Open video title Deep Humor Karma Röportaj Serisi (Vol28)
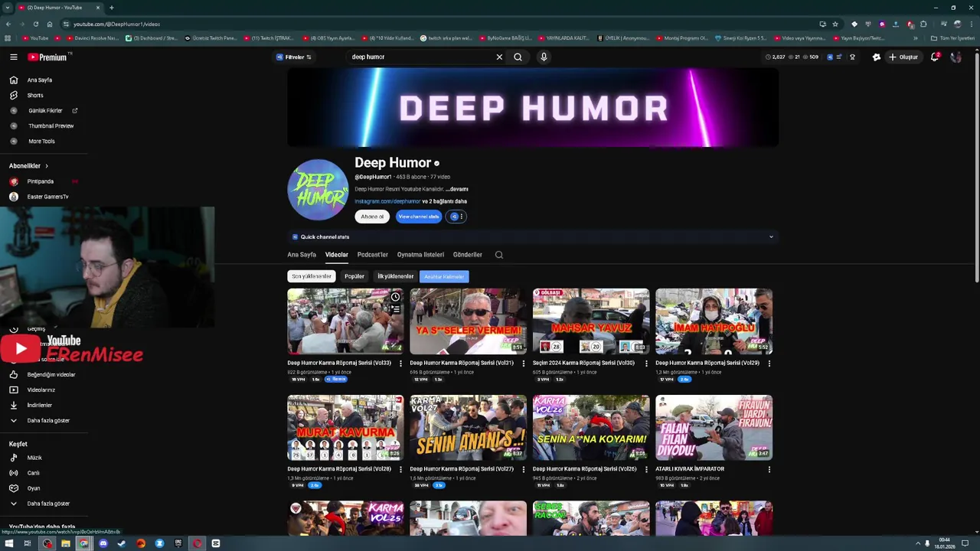This screenshot has height=551, width=980. click(339, 469)
